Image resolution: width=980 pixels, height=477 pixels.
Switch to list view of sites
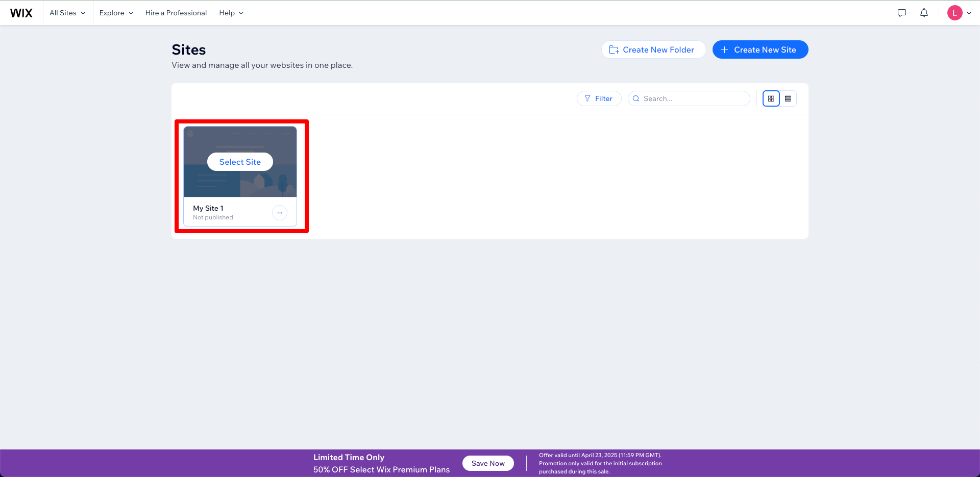click(788, 98)
